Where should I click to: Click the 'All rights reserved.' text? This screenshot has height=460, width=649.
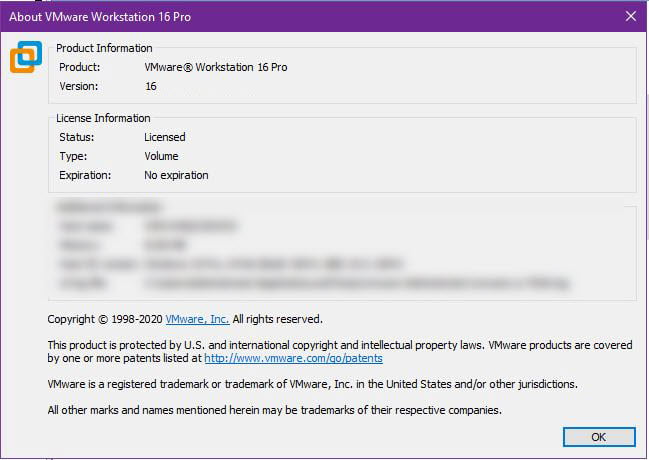pos(278,319)
